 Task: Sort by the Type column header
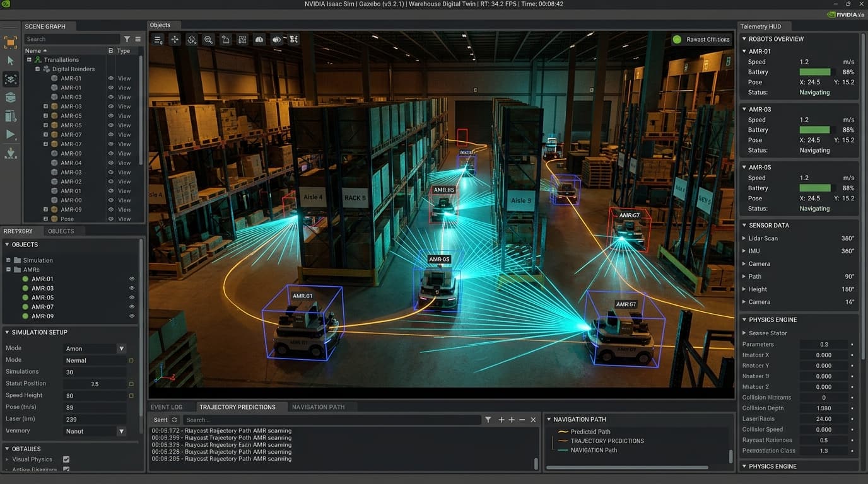tap(124, 51)
